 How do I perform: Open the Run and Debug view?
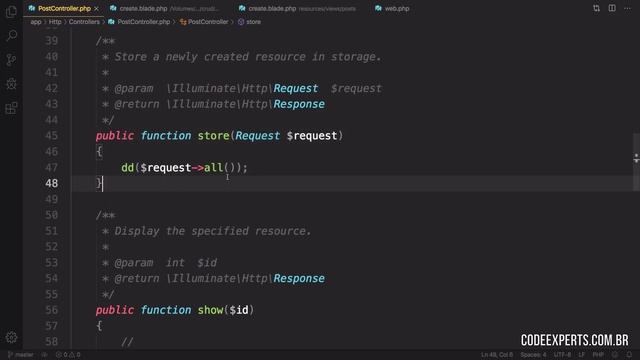11,84
